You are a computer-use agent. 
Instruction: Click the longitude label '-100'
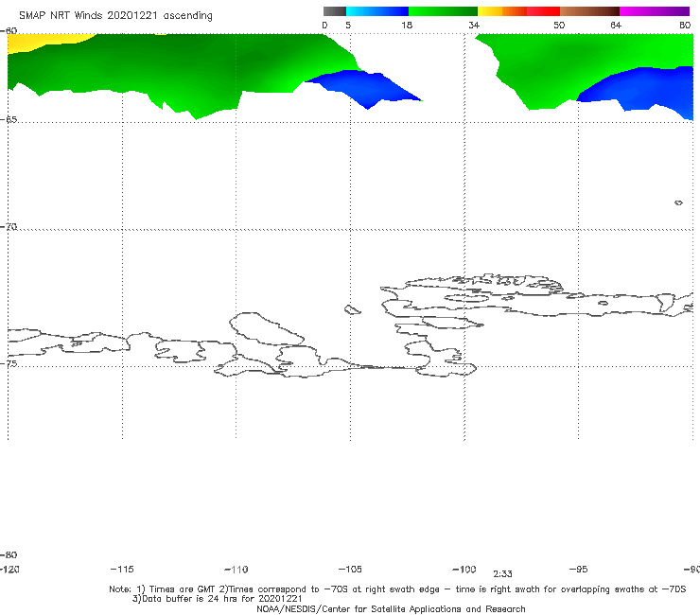click(464, 570)
